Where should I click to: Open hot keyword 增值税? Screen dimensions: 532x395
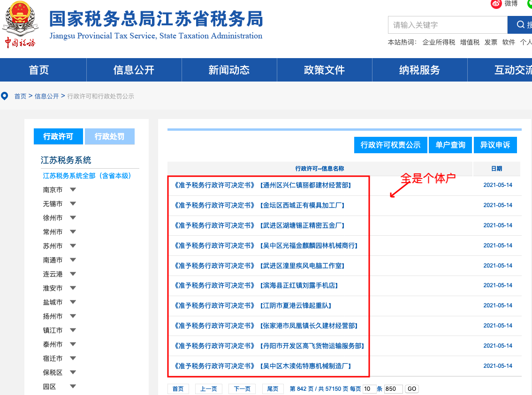[470, 41]
